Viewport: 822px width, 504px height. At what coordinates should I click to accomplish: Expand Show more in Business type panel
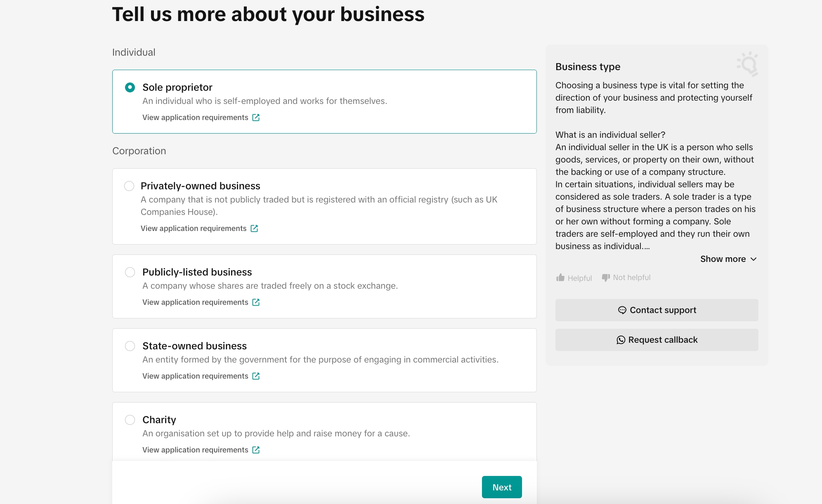[723, 259]
